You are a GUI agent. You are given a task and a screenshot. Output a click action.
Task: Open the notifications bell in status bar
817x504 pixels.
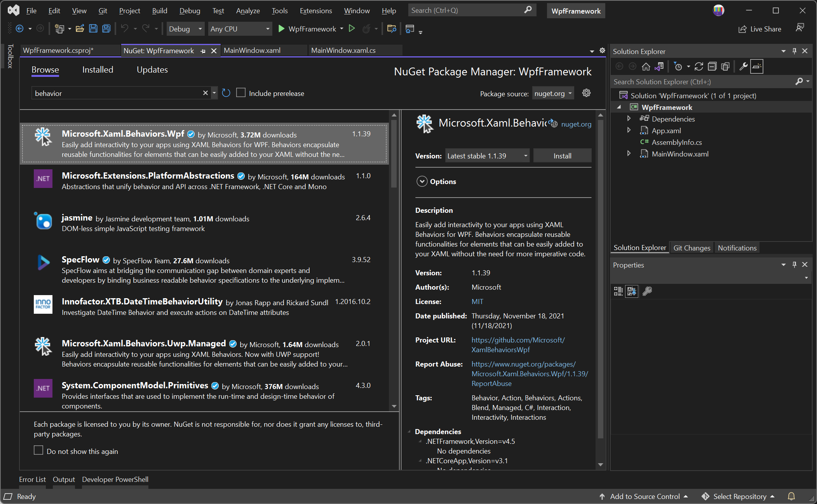click(791, 496)
